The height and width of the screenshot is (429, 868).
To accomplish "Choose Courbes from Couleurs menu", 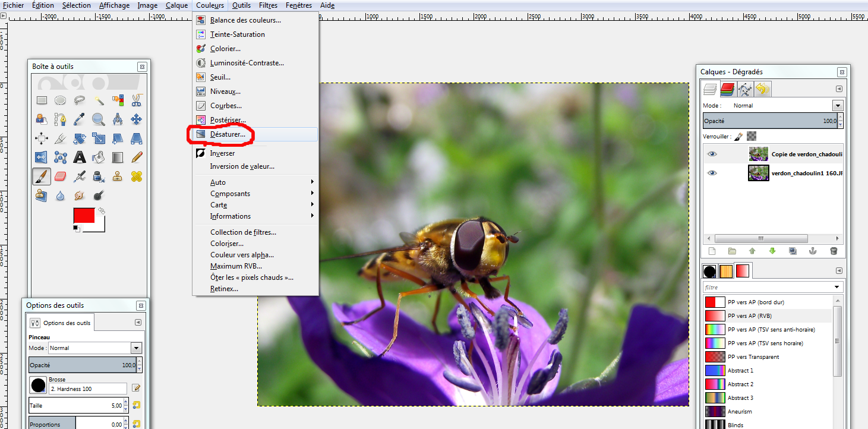I will pos(255,106).
